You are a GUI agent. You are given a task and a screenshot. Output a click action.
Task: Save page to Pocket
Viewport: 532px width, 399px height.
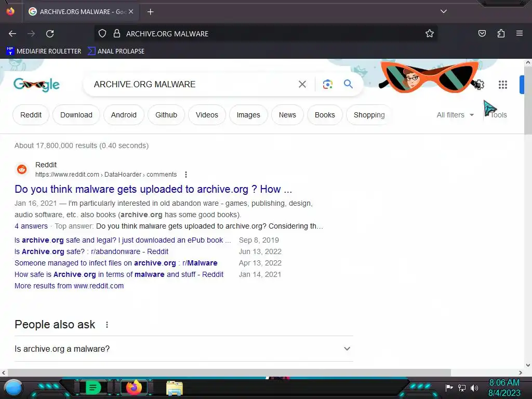click(x=482, y=34)
